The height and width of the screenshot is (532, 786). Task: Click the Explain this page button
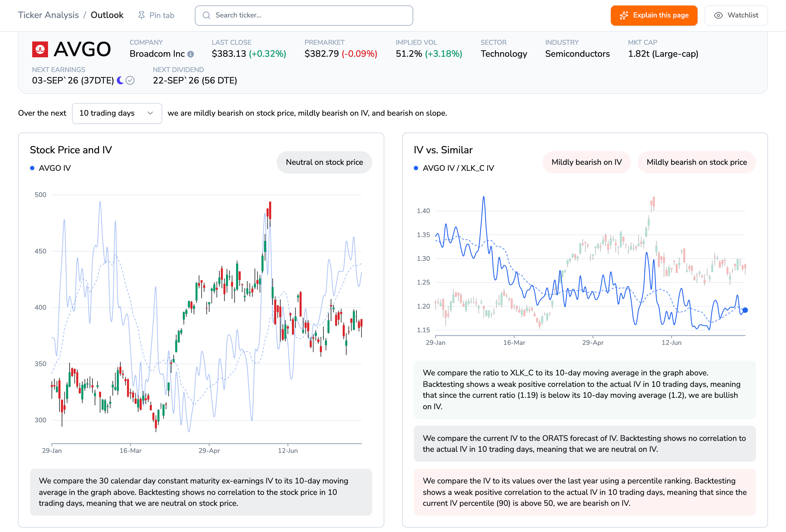coord(654,15)
